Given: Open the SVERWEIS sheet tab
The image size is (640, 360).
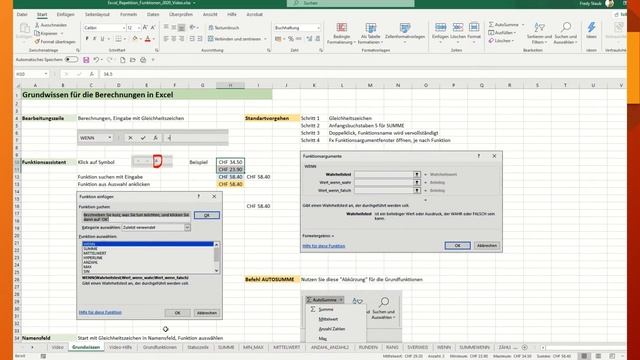Looking at the screenshot, I should (418, 347).
